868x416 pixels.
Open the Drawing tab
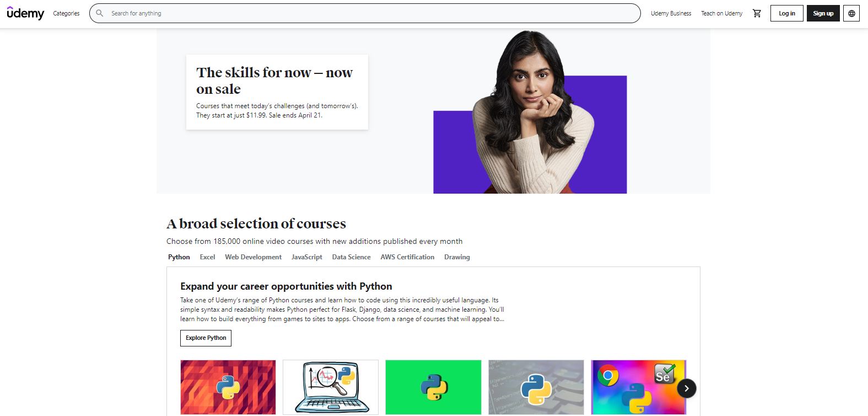[x=457, y=257]
